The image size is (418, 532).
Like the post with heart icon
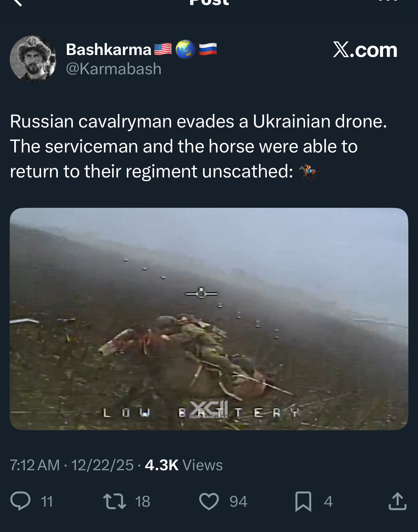pyautogui.click(x=209, y=501)
